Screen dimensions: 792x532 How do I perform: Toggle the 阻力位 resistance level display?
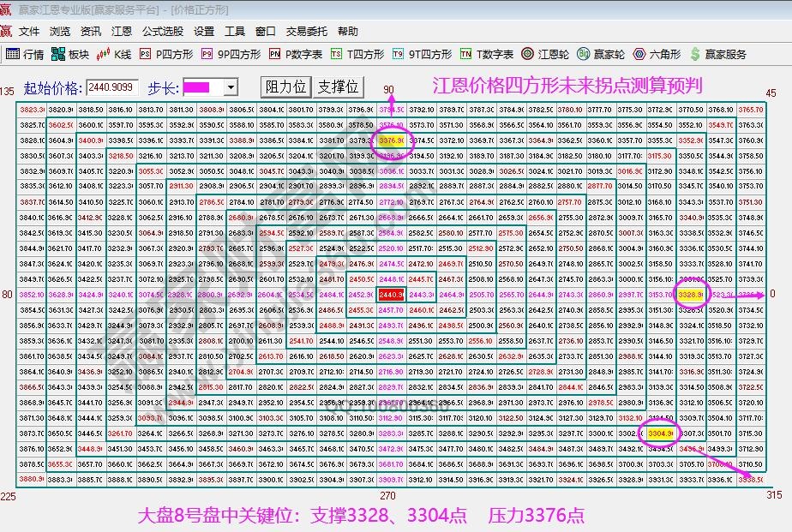coord(286,87)
